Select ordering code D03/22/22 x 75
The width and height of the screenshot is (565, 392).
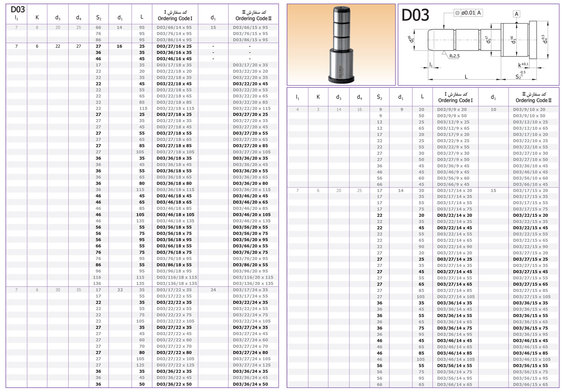(x=174, y=315)
